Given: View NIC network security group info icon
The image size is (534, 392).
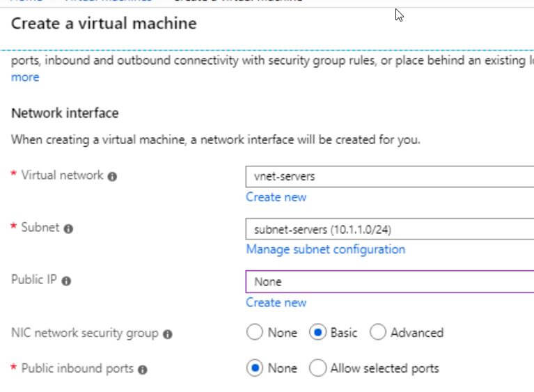Looking at the screenshot, I should [x=168, y=334].
